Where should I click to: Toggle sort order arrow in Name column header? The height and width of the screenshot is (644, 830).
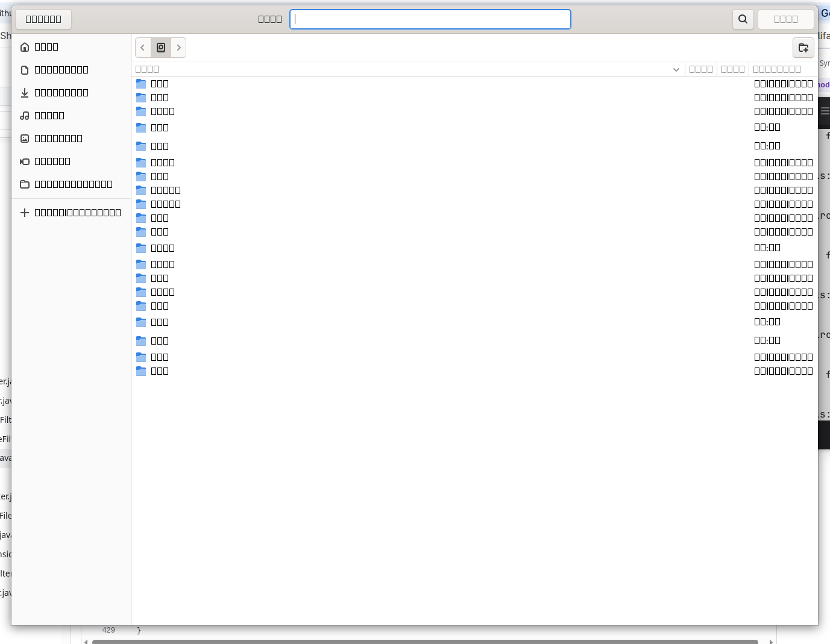[676, 69]
